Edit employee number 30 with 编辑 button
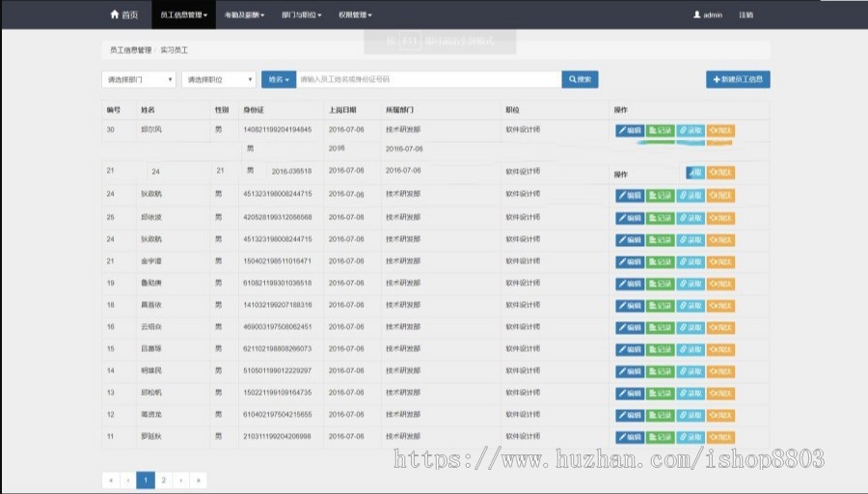The width and height of the screenshot is (868, 494). [x=630, y=130]
